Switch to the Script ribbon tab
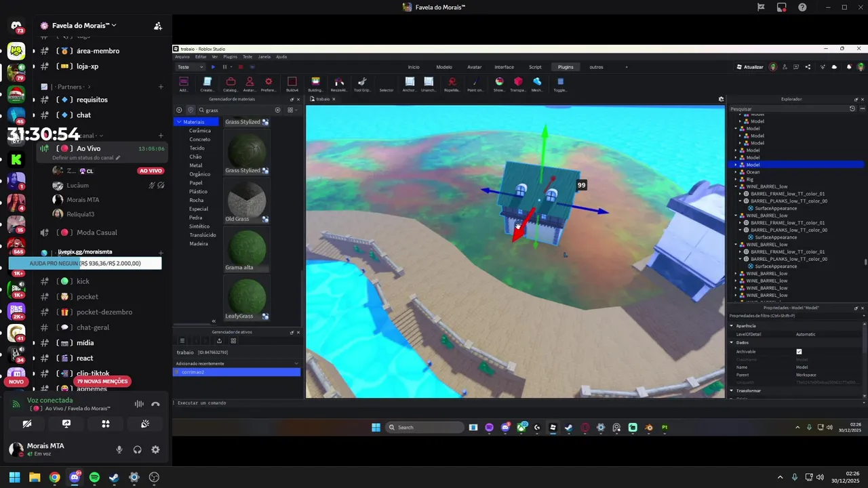868x488 pixels. click(x=535, y=67)
